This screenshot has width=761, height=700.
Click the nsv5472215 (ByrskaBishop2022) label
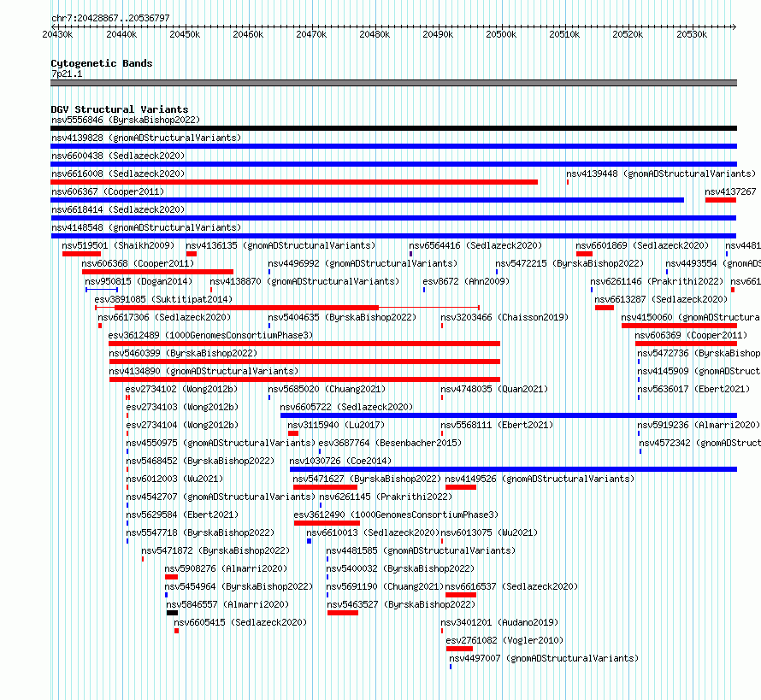(x=569, y=263)
